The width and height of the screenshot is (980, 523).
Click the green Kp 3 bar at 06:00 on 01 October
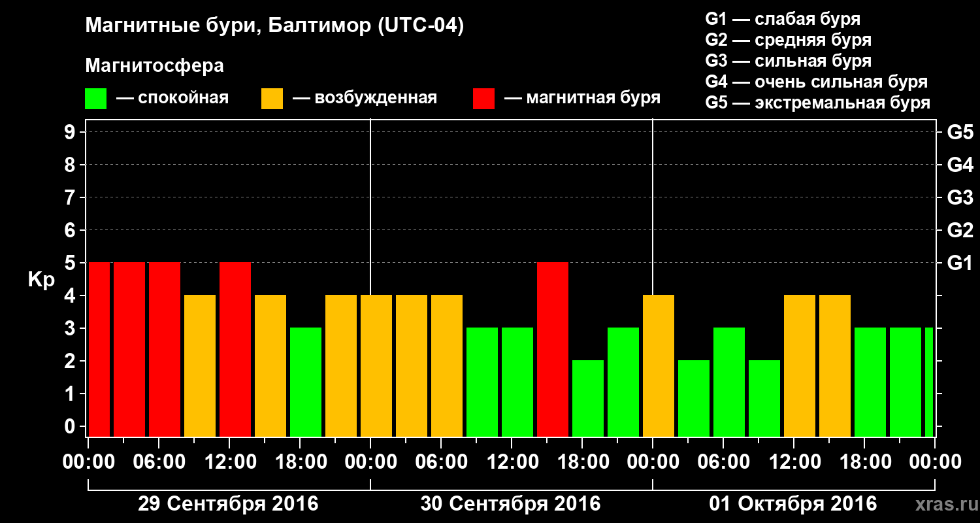pos(729,382)
